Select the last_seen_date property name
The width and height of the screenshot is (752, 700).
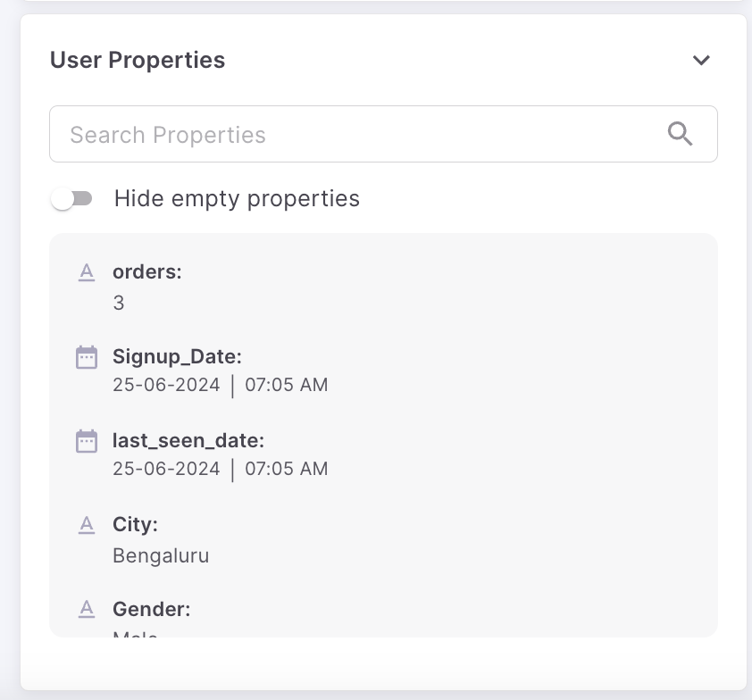[x=188, y=440]
